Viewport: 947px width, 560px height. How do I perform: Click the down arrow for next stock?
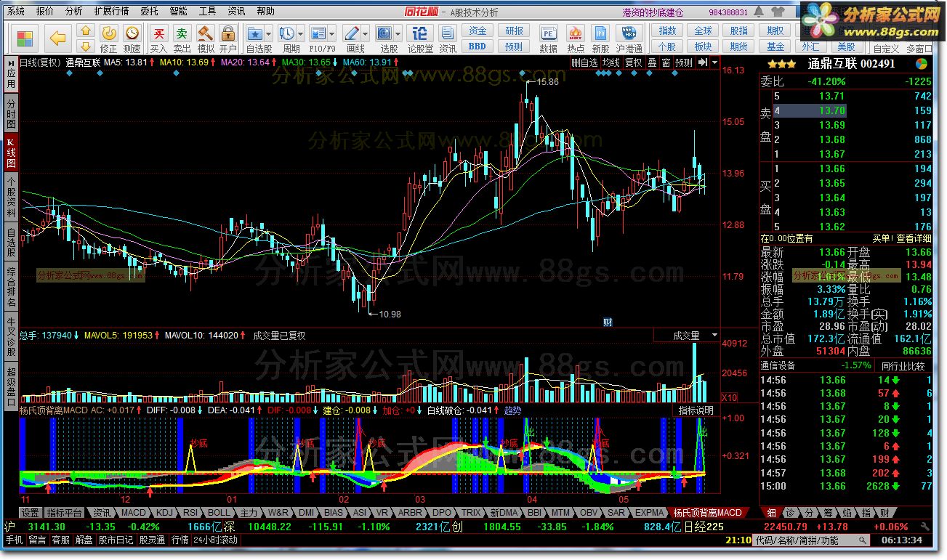(x=85, y=45)
